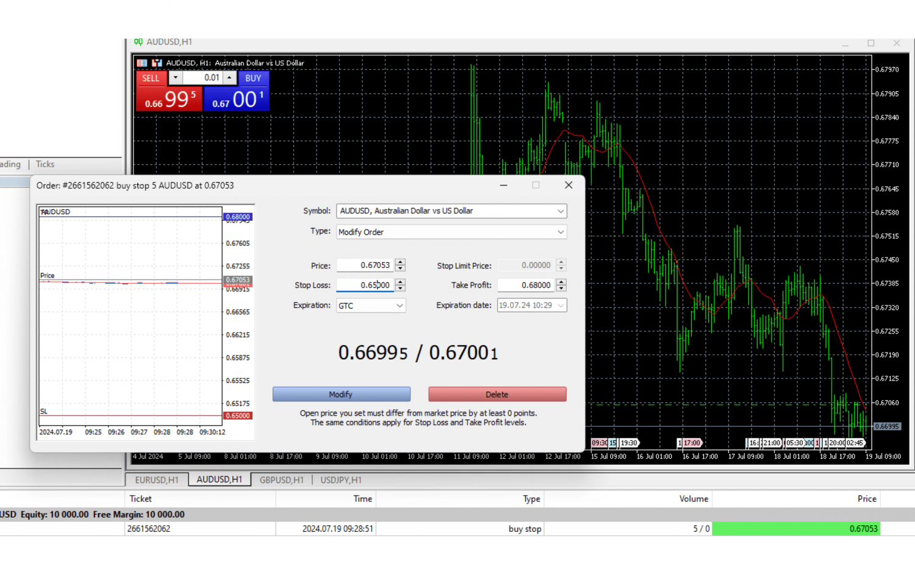The width and height of the screenshot is (915, 588).
Task: Click the red SELL price panel
Action: click(169, 99)
